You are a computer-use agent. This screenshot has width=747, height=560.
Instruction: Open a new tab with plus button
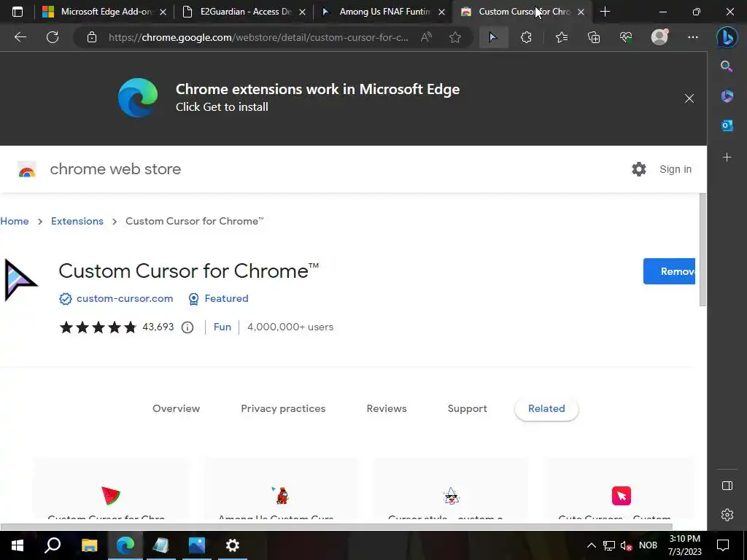coord(605,12)
